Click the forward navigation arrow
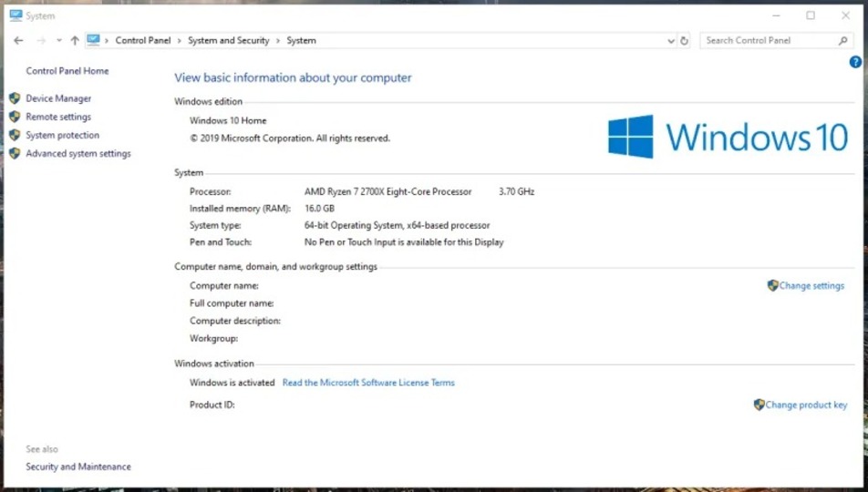The height and width of the screenshot is (492, 868). (41, 40)
